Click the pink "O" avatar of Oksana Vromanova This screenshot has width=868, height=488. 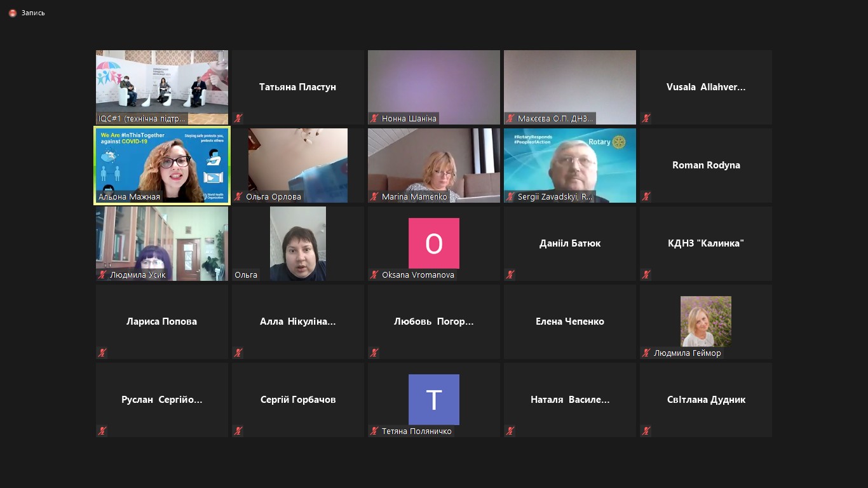click(433, 243)
